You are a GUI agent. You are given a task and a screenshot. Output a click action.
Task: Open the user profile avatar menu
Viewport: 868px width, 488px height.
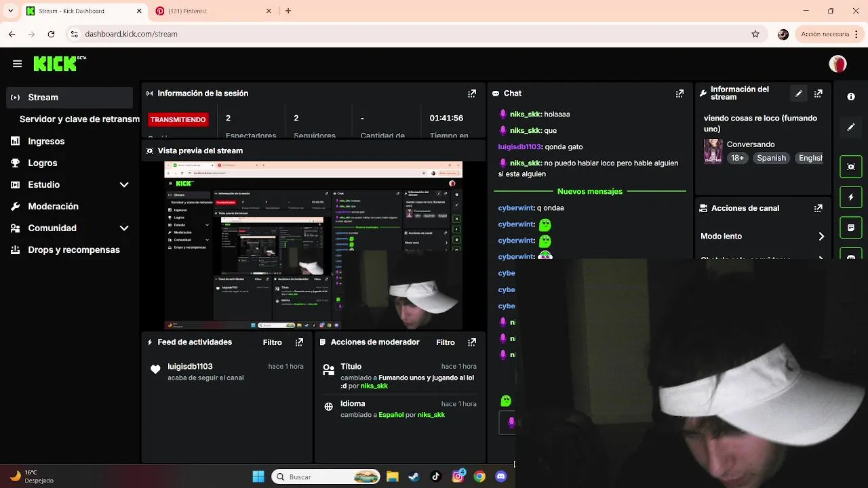[x=838, y=64]
